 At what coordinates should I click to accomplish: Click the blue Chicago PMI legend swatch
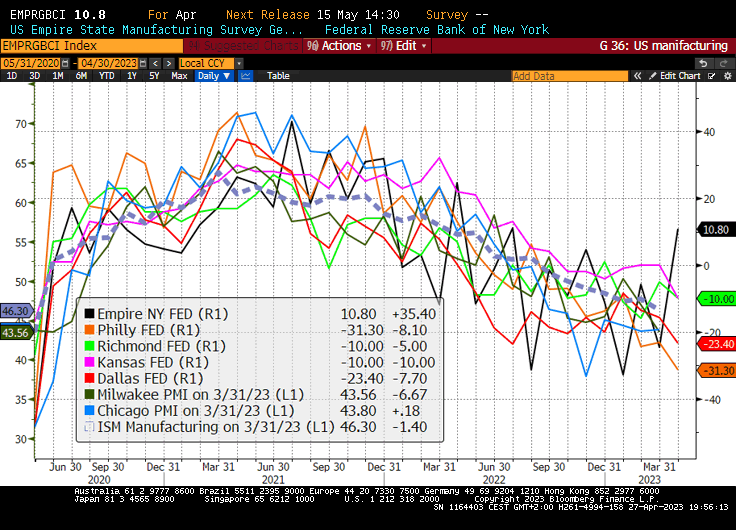pyautogui.click(x=89, y=410)
